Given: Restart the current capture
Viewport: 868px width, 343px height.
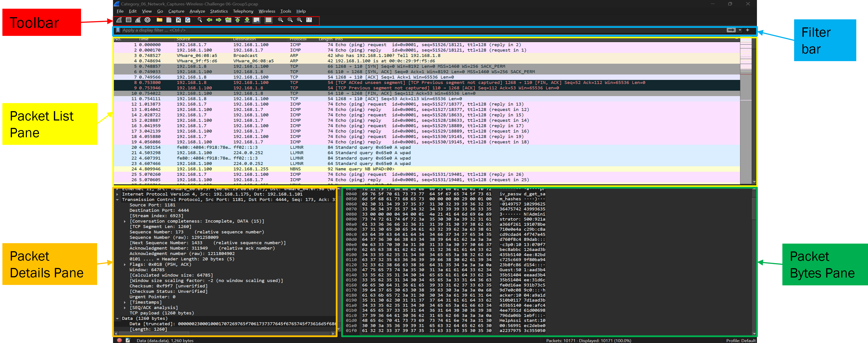Looking at the screenshot, I should click(138, 20).
